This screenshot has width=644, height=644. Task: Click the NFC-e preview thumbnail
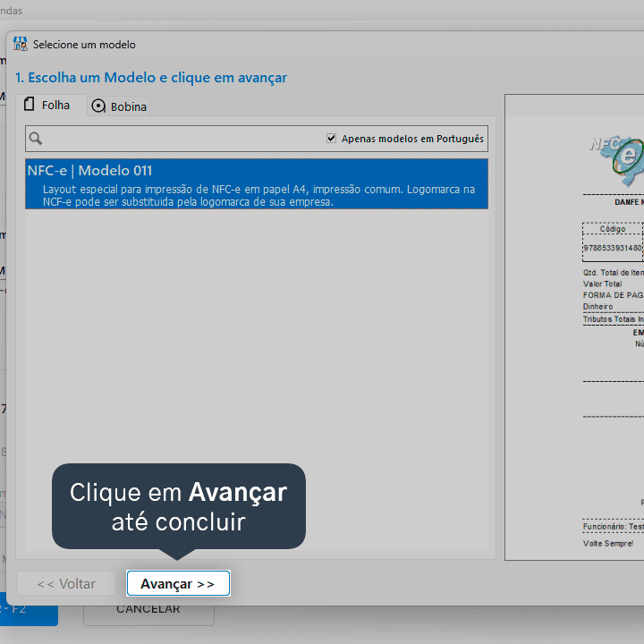pyautogui.click(x=575, y=327)
